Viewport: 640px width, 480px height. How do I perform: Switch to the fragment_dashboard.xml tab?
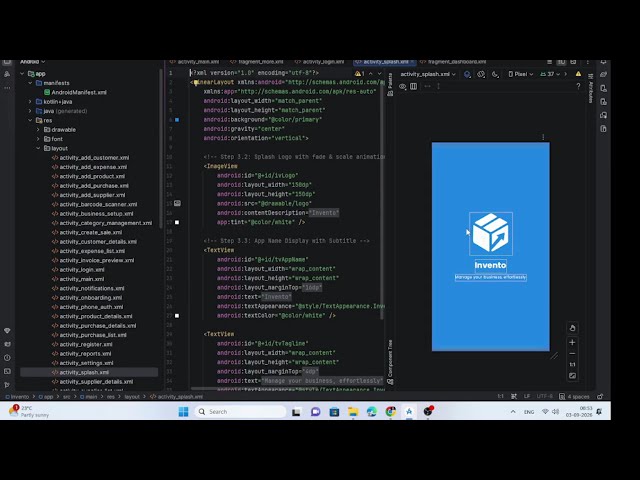click(453, 62)
